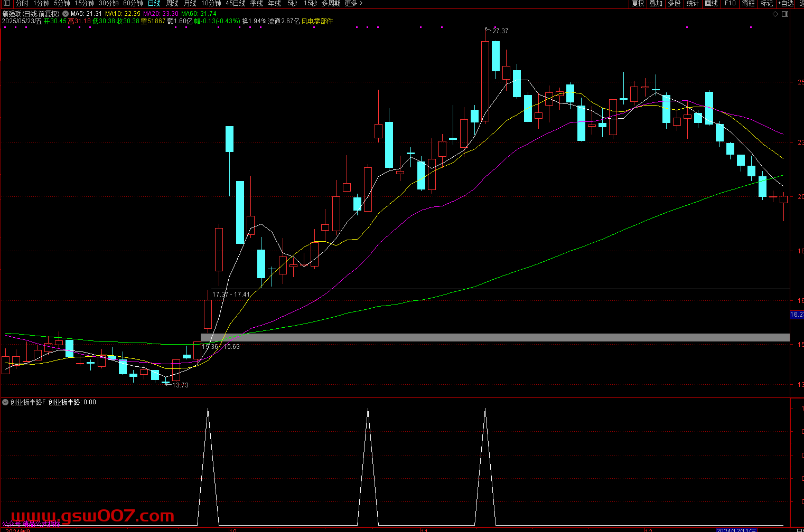
Task: Click the diamond icon at chart top-right
Action: coord(775,14)
